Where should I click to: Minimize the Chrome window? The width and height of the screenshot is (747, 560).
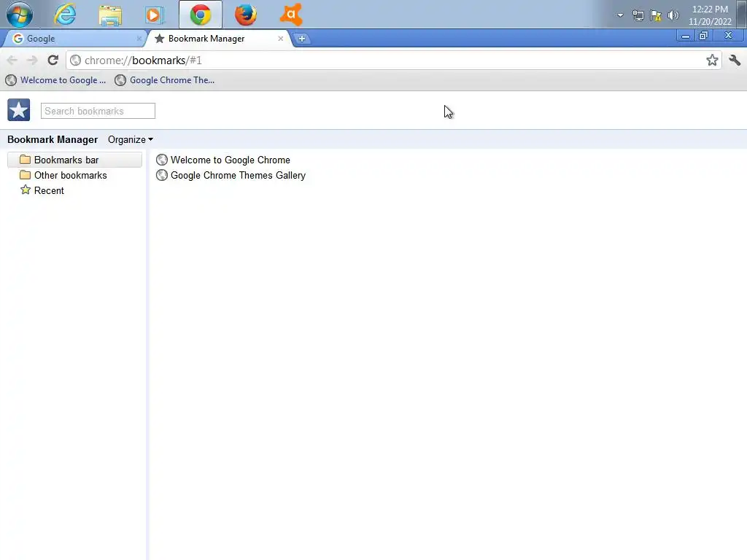coord(686,36)
